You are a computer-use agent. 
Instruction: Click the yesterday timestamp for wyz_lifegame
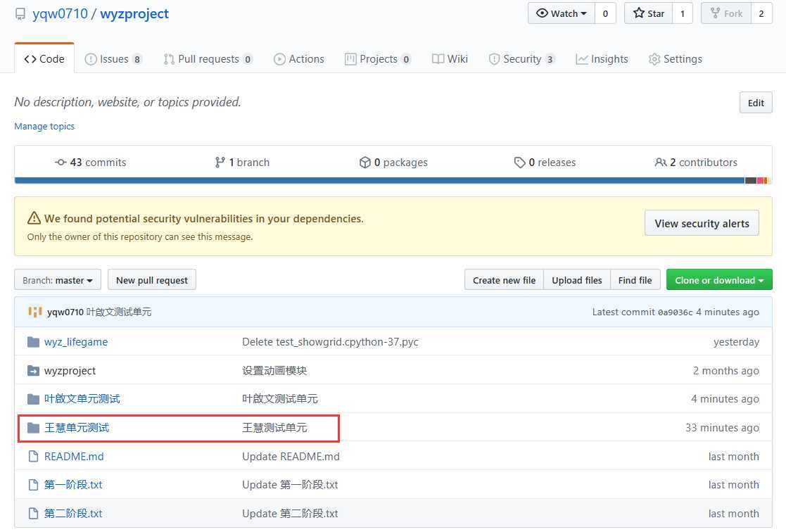point(736,342)
